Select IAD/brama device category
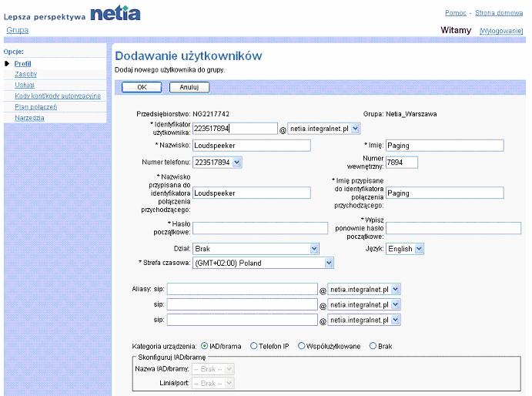532x396 pixels. tap(204, 346)
